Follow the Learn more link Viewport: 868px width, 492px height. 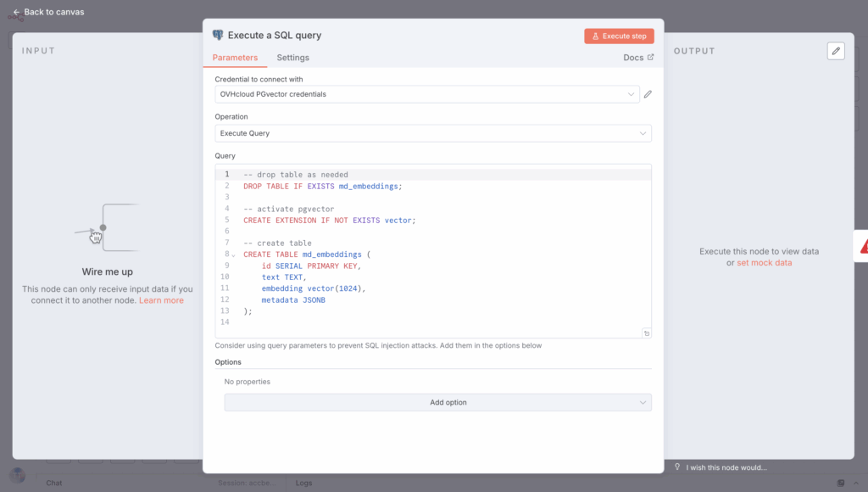point(161,300)
